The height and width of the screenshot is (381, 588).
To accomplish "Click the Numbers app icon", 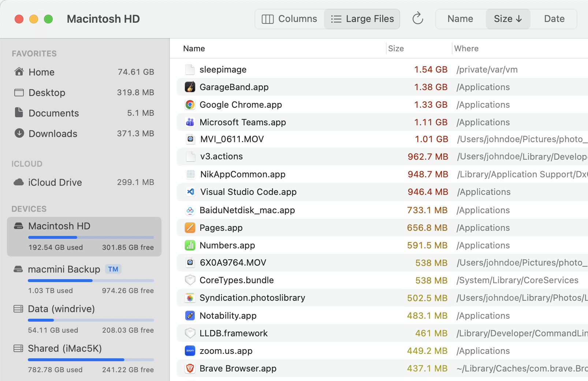I will [x=190, y=245].
